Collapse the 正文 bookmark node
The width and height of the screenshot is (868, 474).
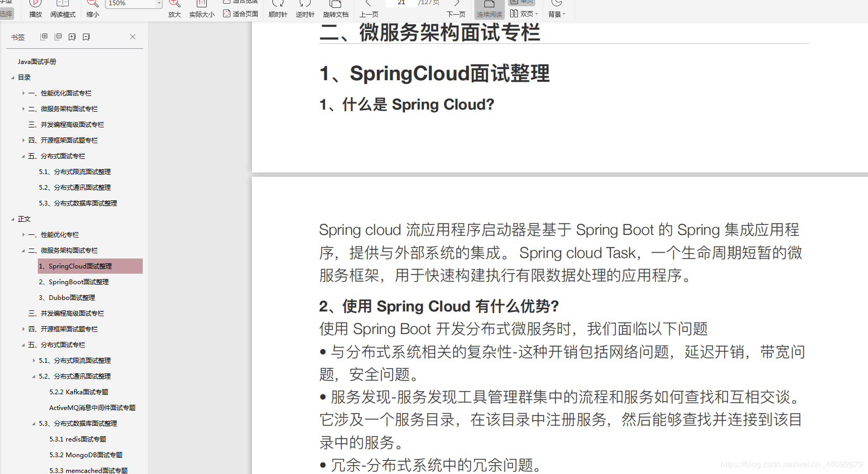pyautogui.click(x=13, y=219)
